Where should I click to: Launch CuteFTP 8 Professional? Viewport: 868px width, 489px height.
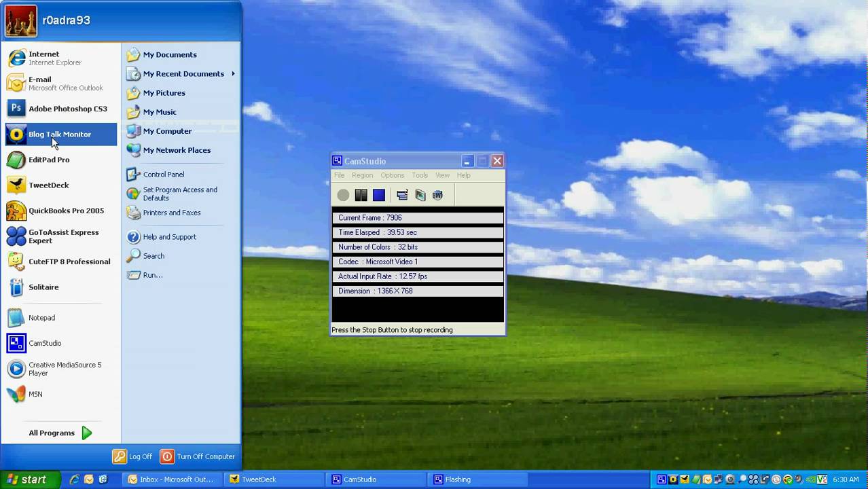(x=60, y=261)
